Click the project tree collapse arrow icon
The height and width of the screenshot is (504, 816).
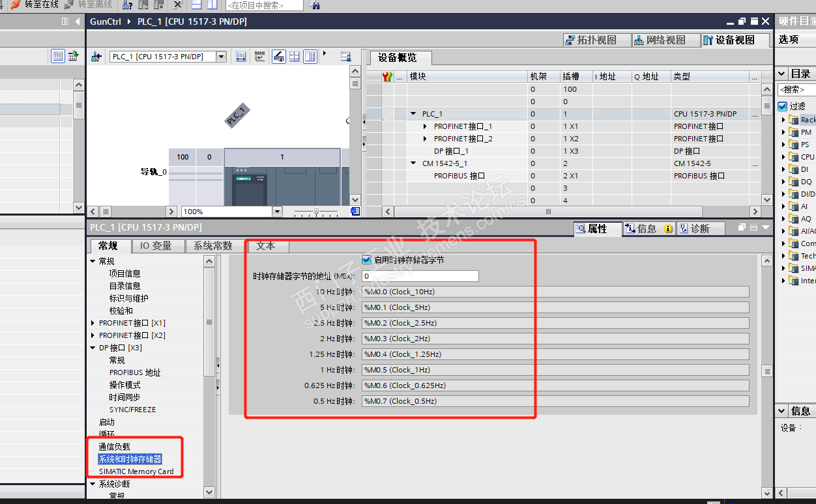click(78, 21)
